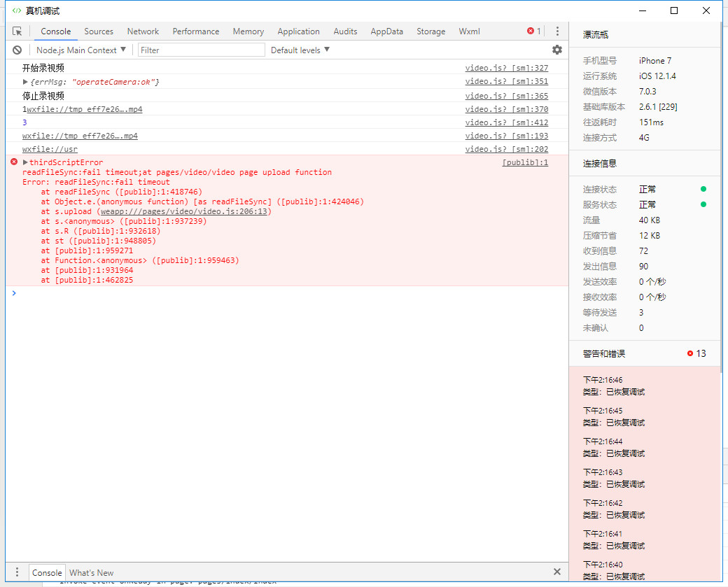Open the DevTools three-dot more menu
728x587 pixels.
click(x=557, y=31)
